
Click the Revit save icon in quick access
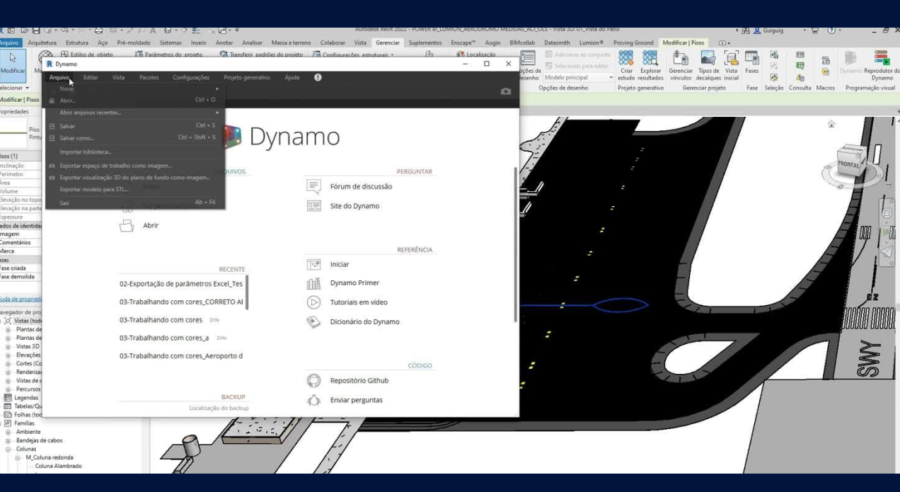coord(37,30)
